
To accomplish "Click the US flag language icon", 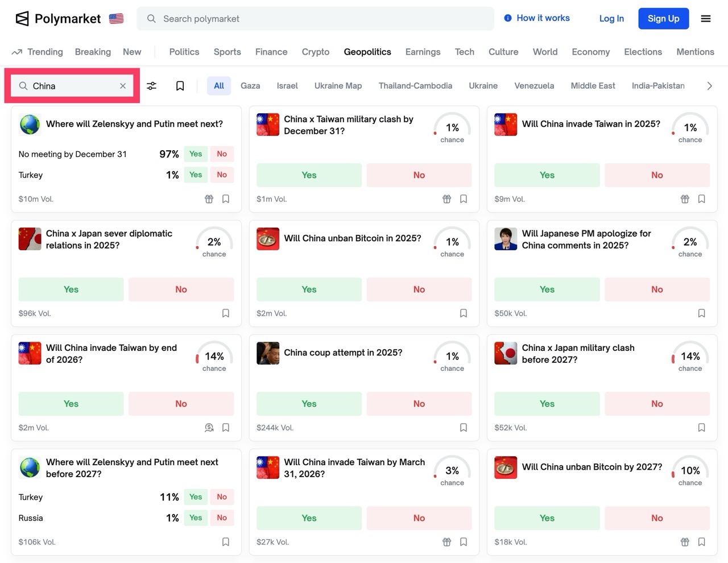I will tap(117, 19).
